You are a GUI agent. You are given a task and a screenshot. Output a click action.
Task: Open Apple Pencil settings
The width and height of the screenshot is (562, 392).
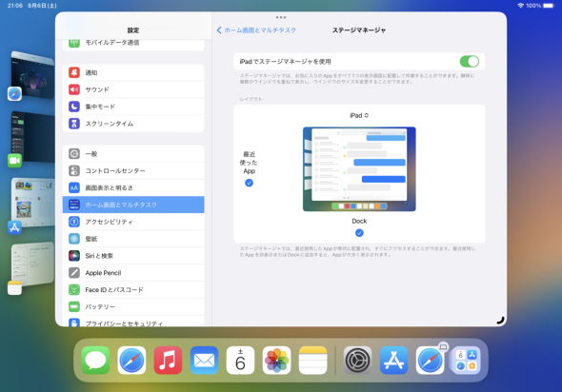coord(133,273)
